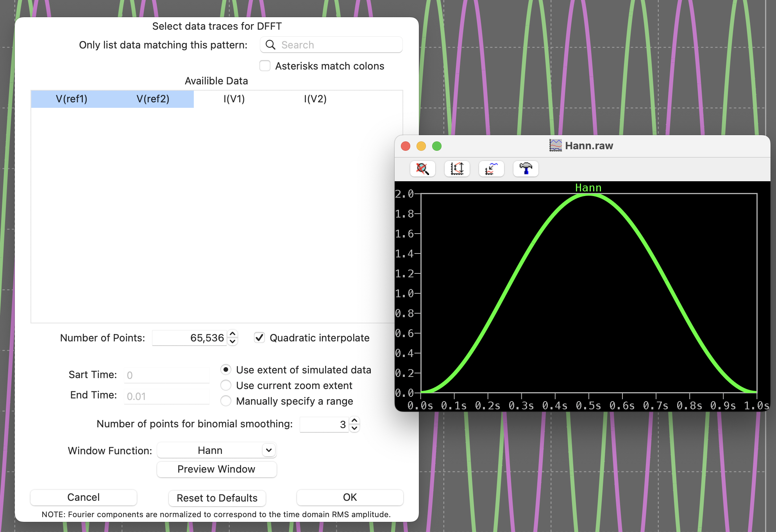
Task: Select Use current zoom extent radio
Action: click(x=226, y=386)
